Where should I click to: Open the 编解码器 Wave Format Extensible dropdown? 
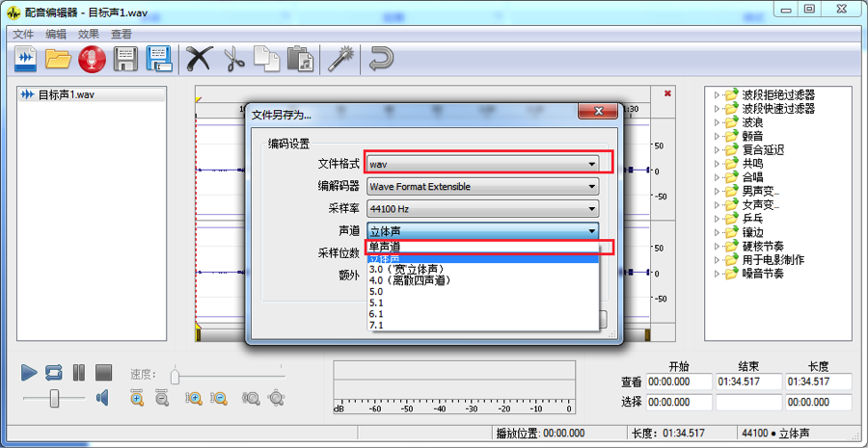(x=483, y=186)
